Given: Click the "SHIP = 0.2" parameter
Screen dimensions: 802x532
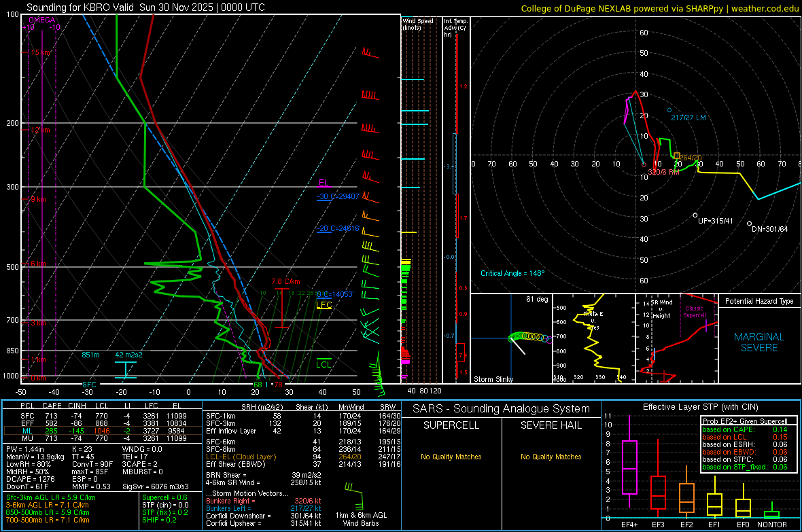Looking at the screenshot, I should [x=160, y=520].
